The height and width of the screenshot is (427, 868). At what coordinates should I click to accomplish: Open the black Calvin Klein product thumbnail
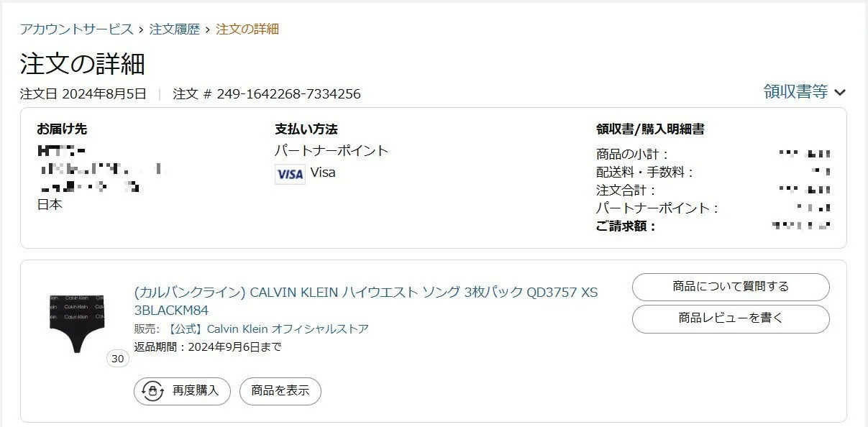point(78,321)
